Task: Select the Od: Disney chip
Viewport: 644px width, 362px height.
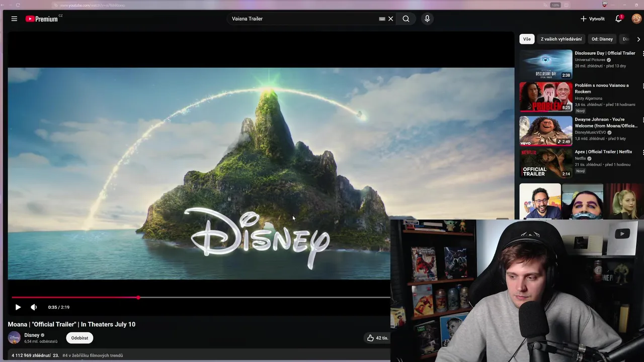Action: [x=602, y=39]
